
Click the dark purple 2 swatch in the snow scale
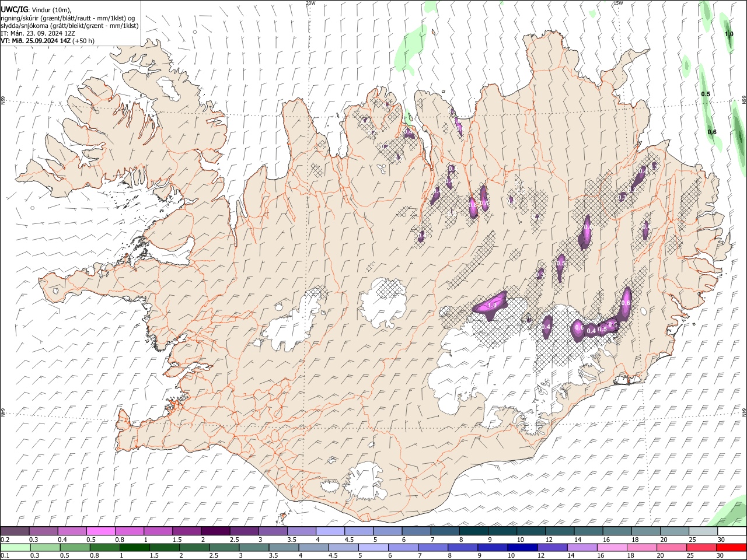216,531
